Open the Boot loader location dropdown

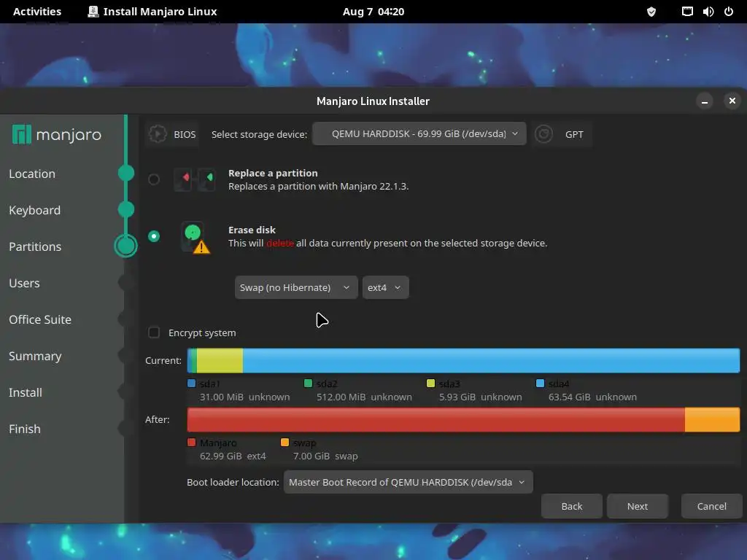(x=409, y=483)
